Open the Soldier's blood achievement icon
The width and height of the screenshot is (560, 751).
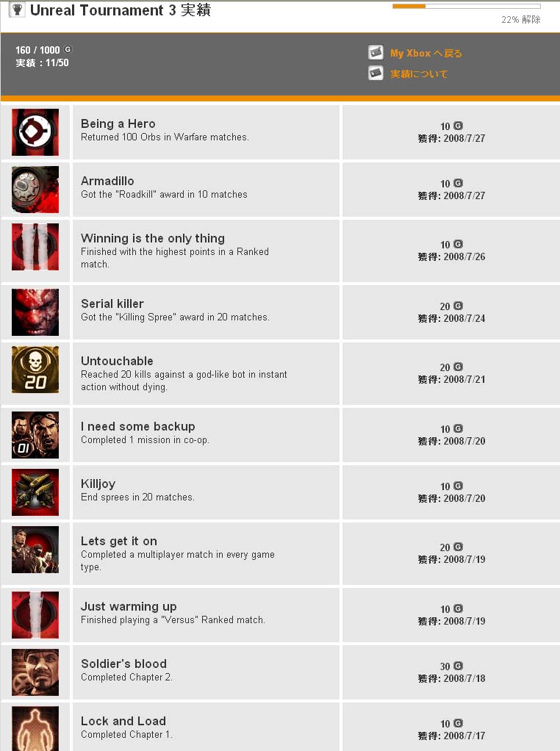click(35, 672)
